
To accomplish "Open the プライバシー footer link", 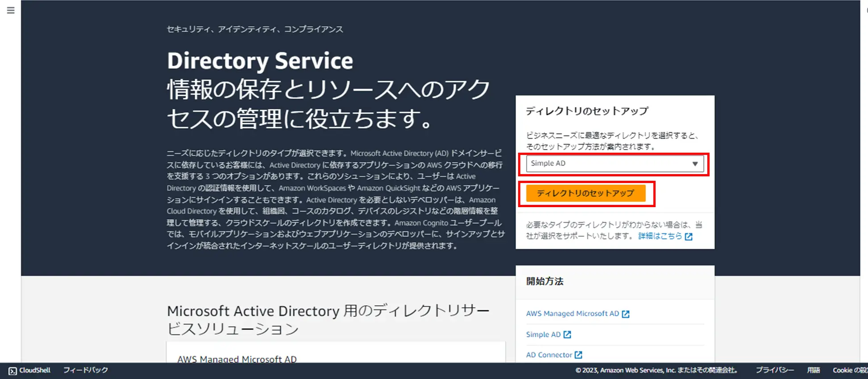I will pyautogui.click(x=775, y=370).
